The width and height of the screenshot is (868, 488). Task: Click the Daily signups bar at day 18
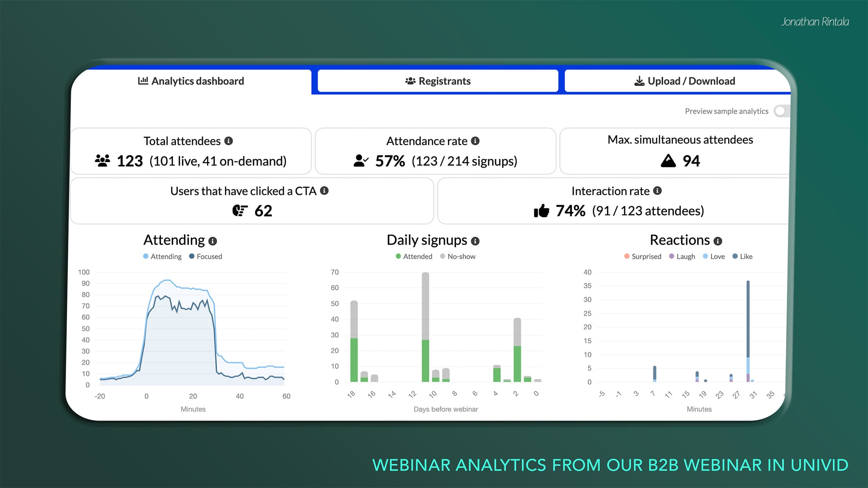tap(354, 341)
